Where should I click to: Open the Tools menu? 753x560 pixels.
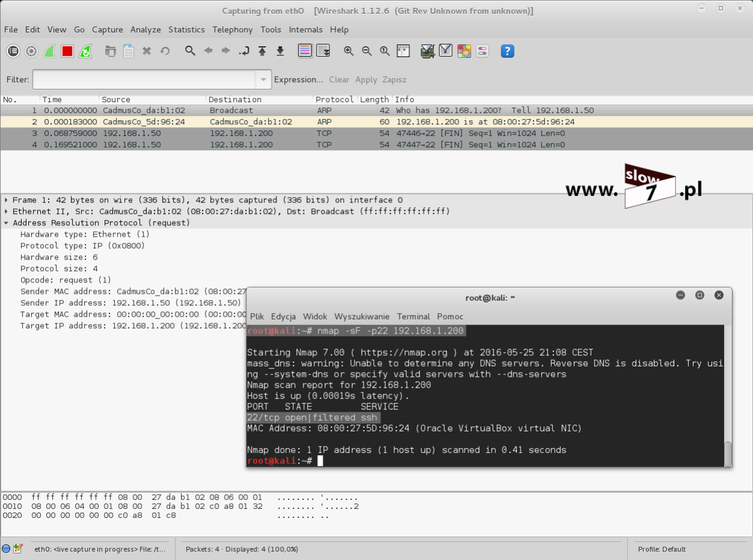click(x=271, y=29)
